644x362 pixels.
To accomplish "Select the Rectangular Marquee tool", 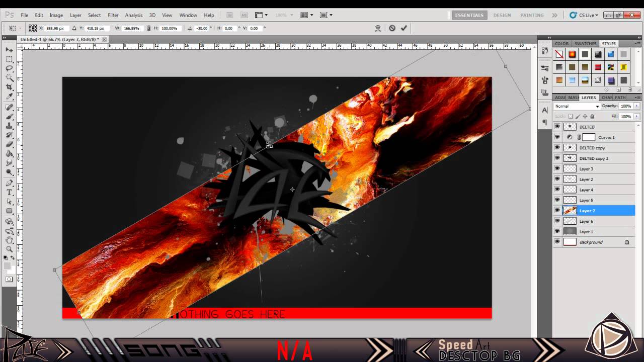I will [x=9, y=59].
